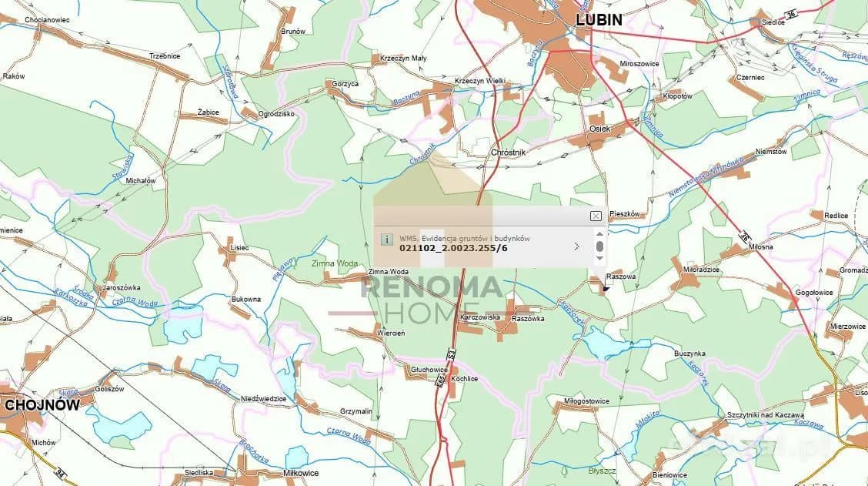Image resolution: width=868 pixels, height=486 pixels.
Task: Click the LUBIN city label
Action: (599, 20)
